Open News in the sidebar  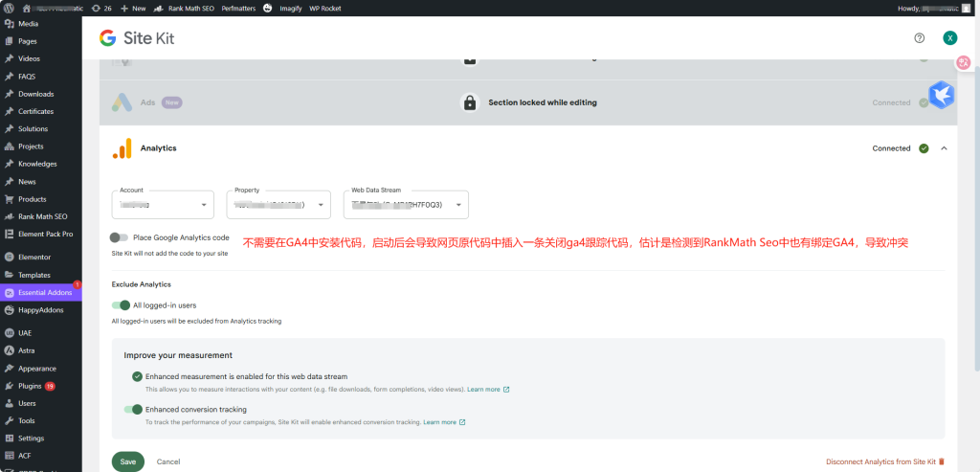40,181
